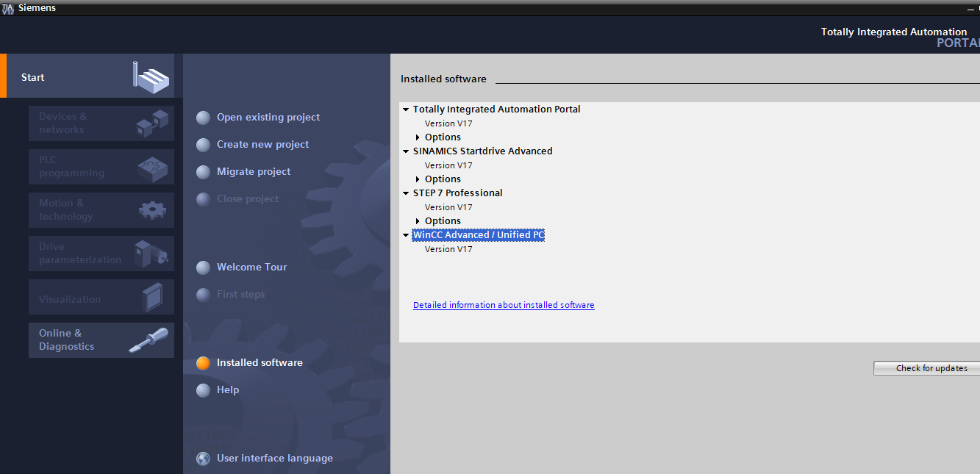The width and height of the screenshot is (980, 474).
Task: Click Version V17 under SINAMICS Startdrive Advanced
Action: point(448,165)
